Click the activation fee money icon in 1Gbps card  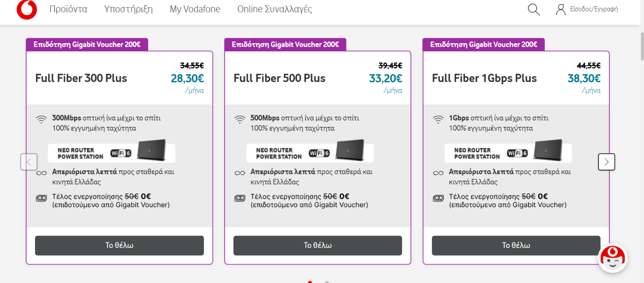coord(438,198)
